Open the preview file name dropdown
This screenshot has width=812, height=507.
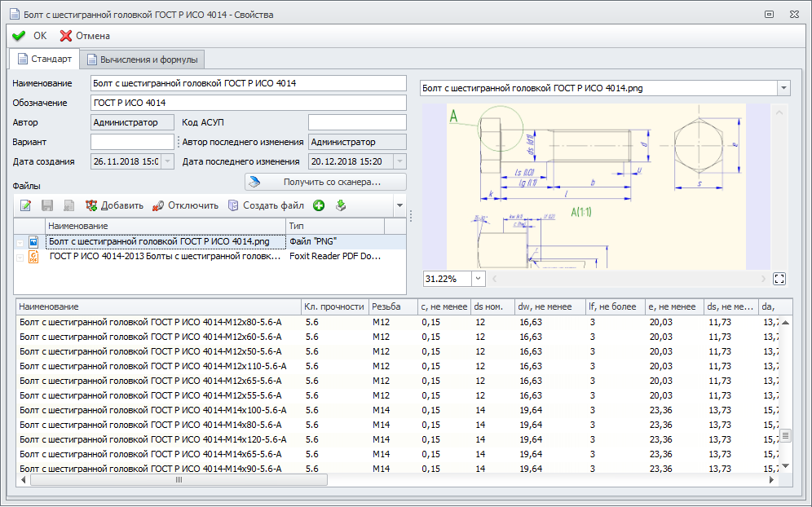tap(783, 88)
